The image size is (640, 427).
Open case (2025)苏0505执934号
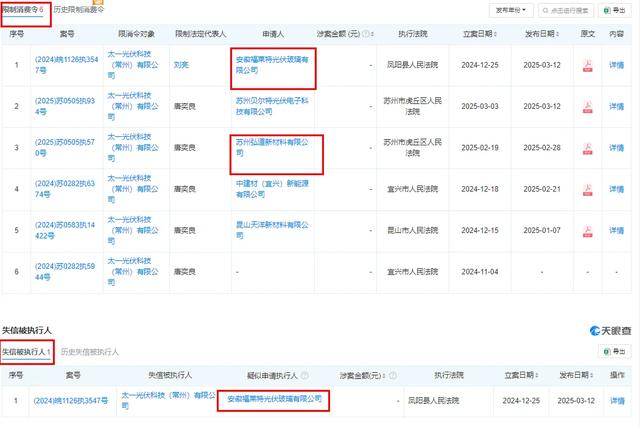(x=64, y=106)
